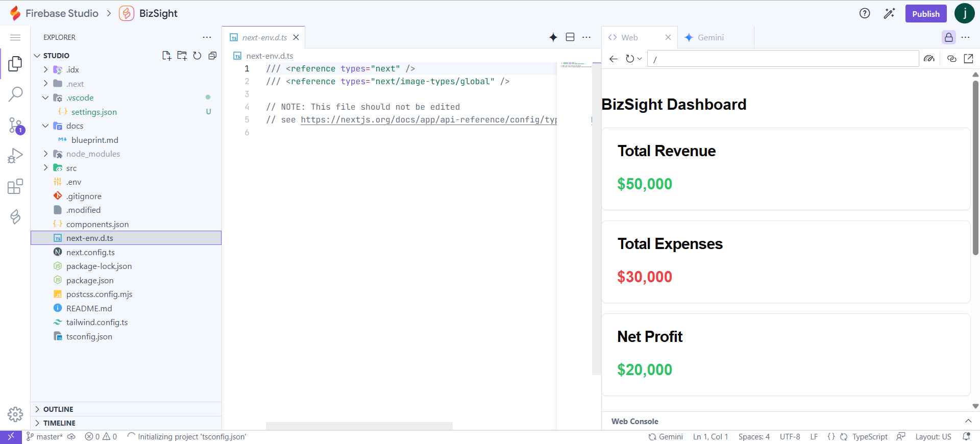The image size is (980, 444).
Task: Open the Search view in activity bar
Action: click(x=15, y=94)
